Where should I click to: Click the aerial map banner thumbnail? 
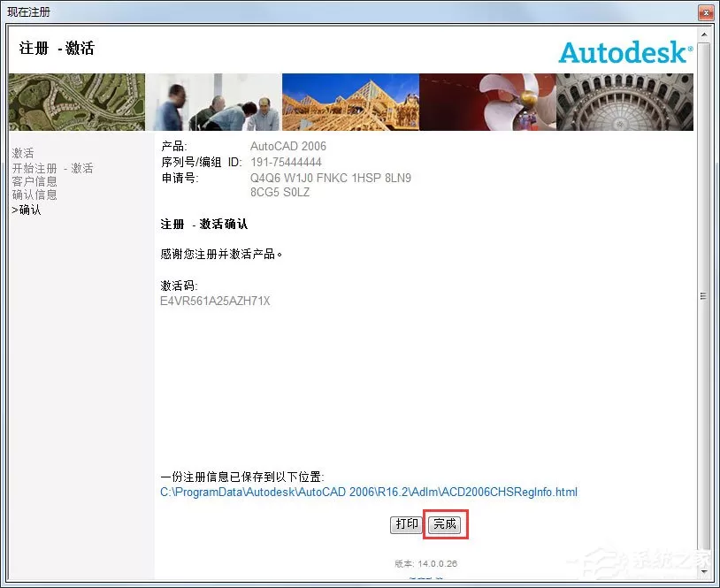pos(77,102)
